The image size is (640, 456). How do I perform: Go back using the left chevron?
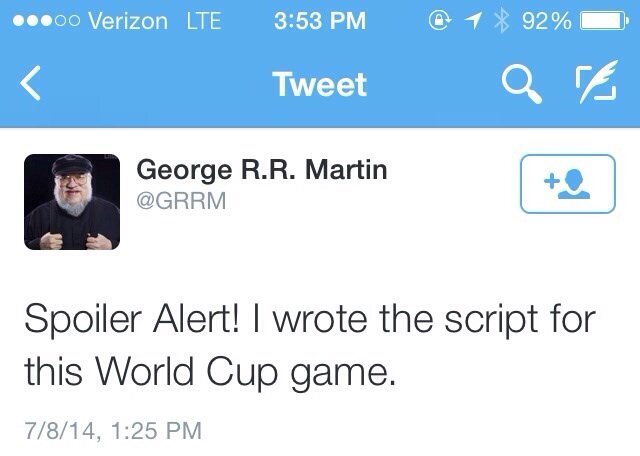pos(31,86)
